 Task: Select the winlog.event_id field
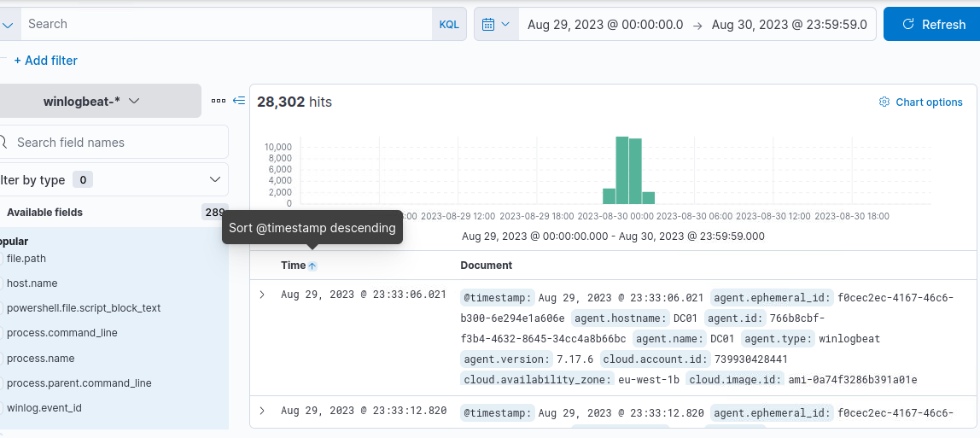click(44, 408)
